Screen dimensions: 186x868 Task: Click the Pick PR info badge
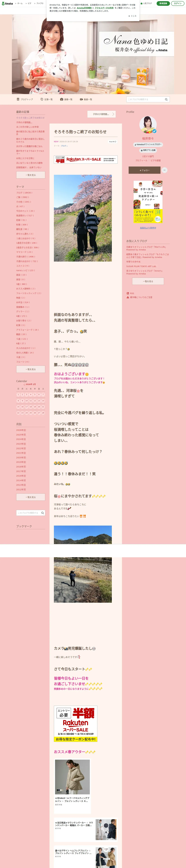(x=112, y=141)
